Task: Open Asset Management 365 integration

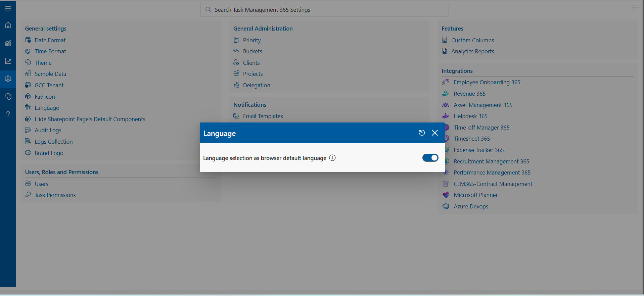Action: 483,105
